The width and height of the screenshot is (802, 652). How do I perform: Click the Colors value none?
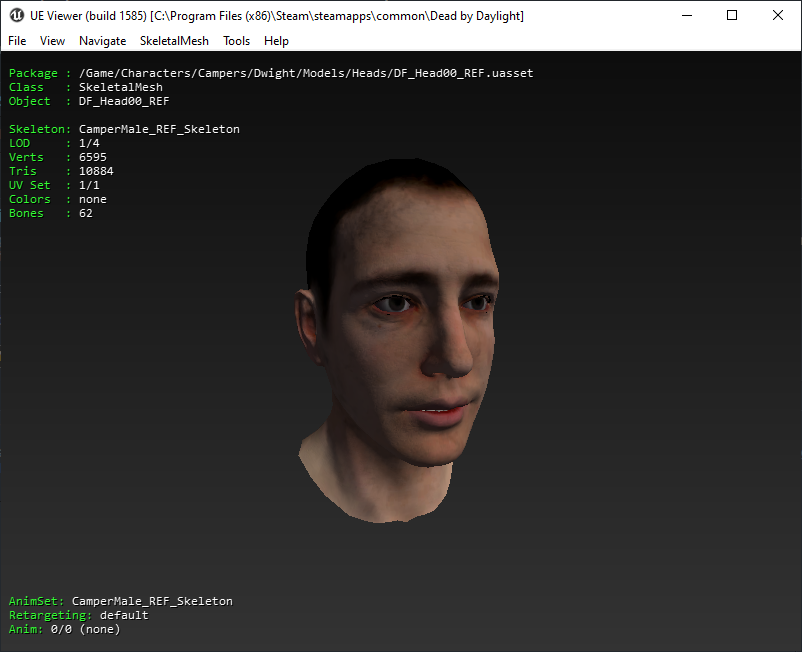coord(93,199)
